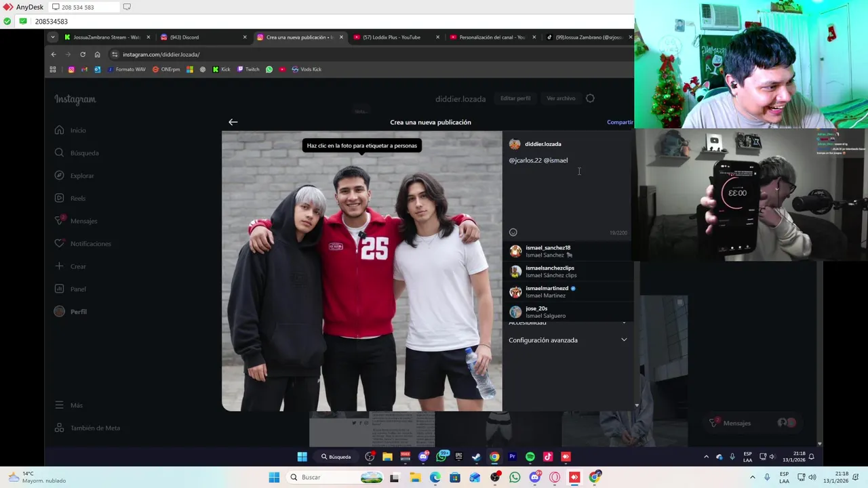Open the Kick bookmark
868x488 pixels.
click(222, 69)
